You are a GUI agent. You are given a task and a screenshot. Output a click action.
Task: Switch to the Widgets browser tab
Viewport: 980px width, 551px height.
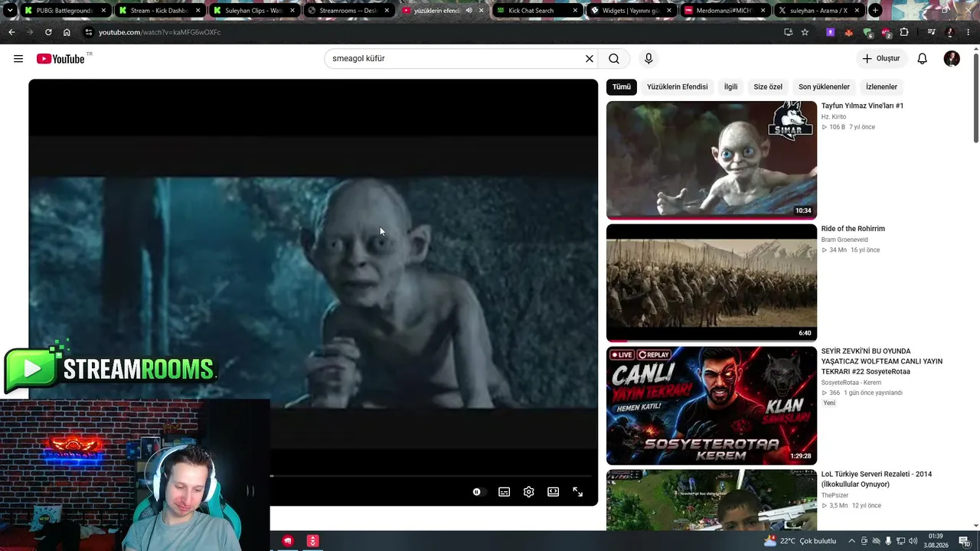630,11
